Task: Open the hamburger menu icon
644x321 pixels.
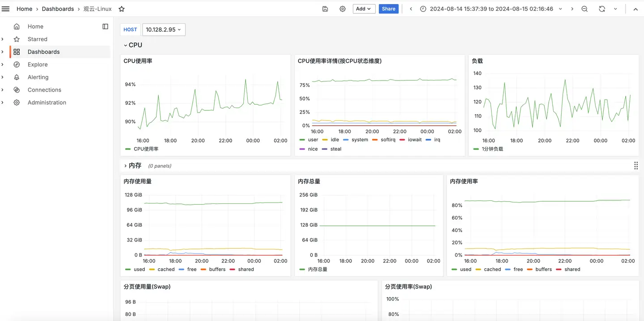Action: click(6, 9)
